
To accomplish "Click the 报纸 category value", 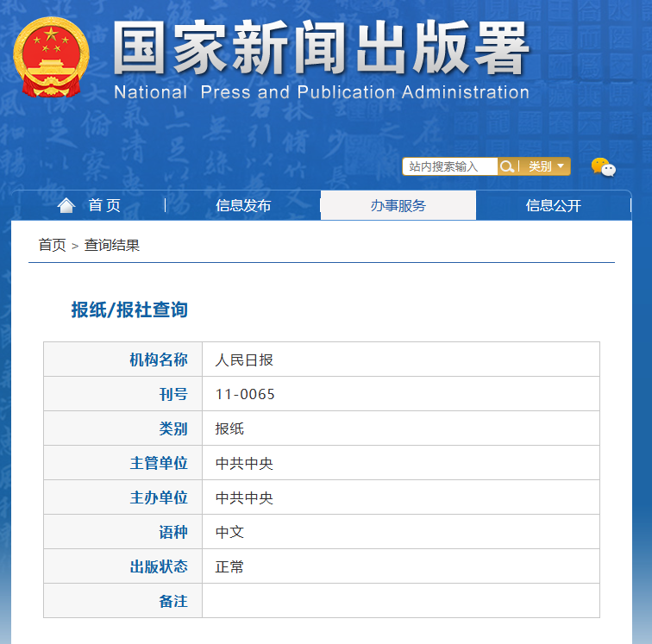I will pos(229,428).
